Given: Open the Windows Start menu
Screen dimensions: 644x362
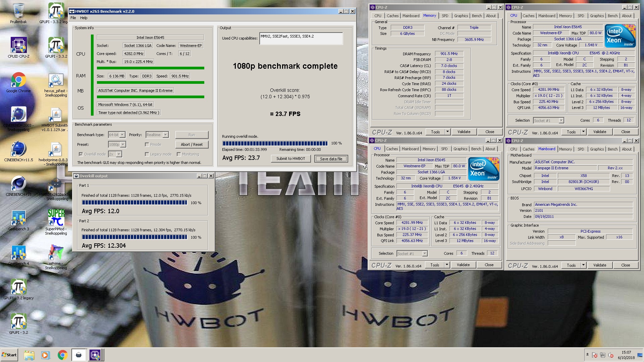Looking at the screenshot, I should tap(9, 355).
